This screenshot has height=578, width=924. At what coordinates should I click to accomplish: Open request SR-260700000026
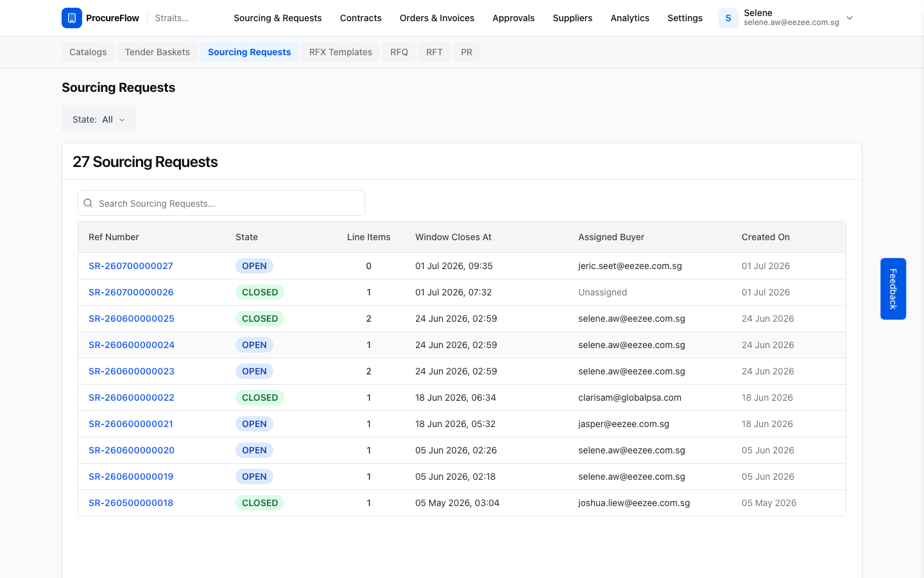131,292
